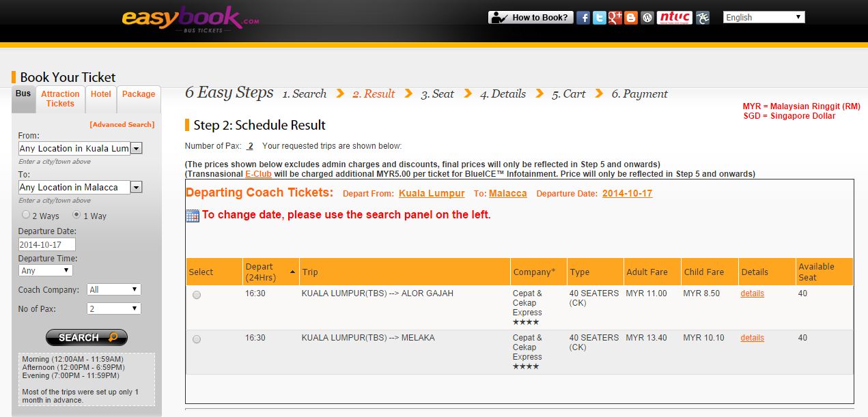Click step 3. Seat in progress bar
The image size is (868, 417).
(x=438, y=94)
